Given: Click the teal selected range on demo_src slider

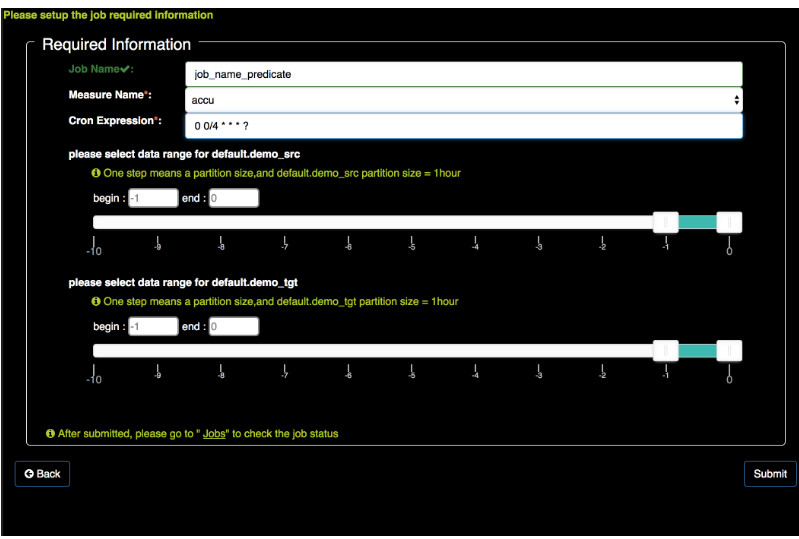Looking at the screenshot, I should (x=698, y=222).
